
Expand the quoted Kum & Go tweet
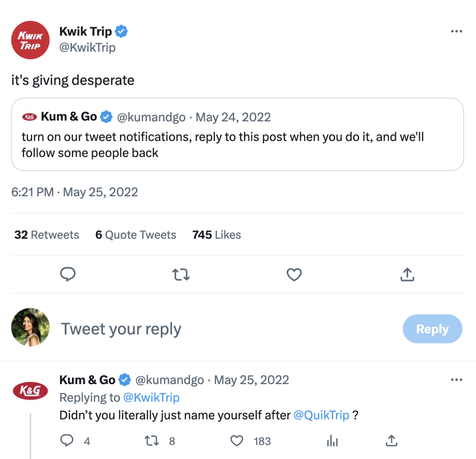(x=238, y=134)
